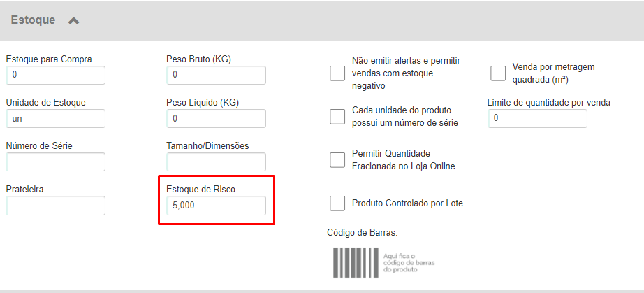Click the Unidade de Estoque field

tap(56, 118)
